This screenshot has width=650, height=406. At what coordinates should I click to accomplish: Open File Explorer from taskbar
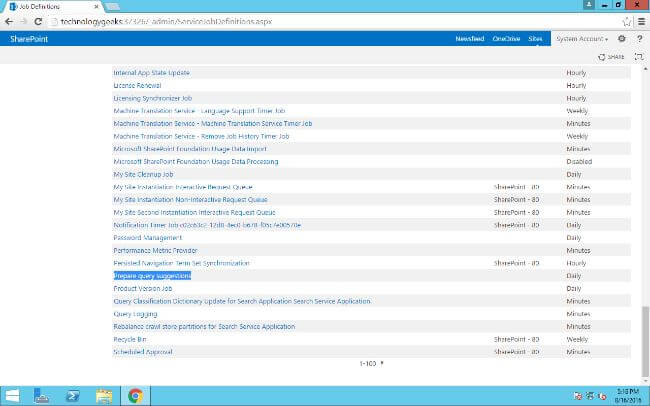104,396
